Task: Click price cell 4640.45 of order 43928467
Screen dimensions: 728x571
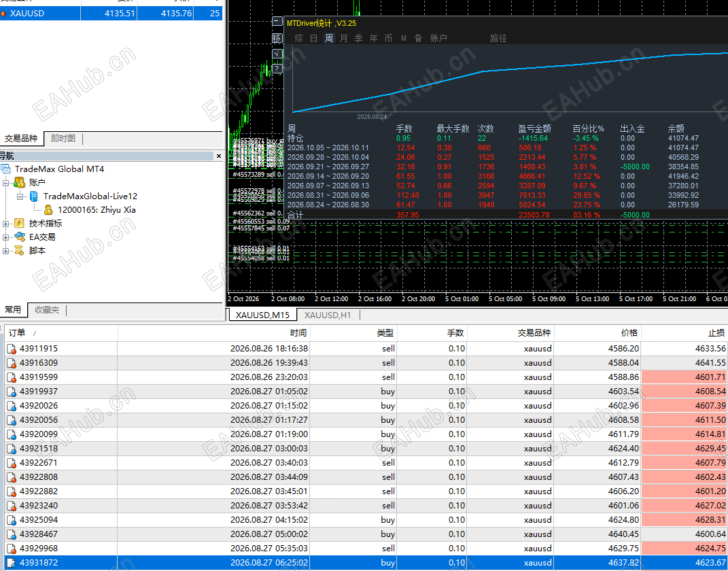Action: click(597, 534)
